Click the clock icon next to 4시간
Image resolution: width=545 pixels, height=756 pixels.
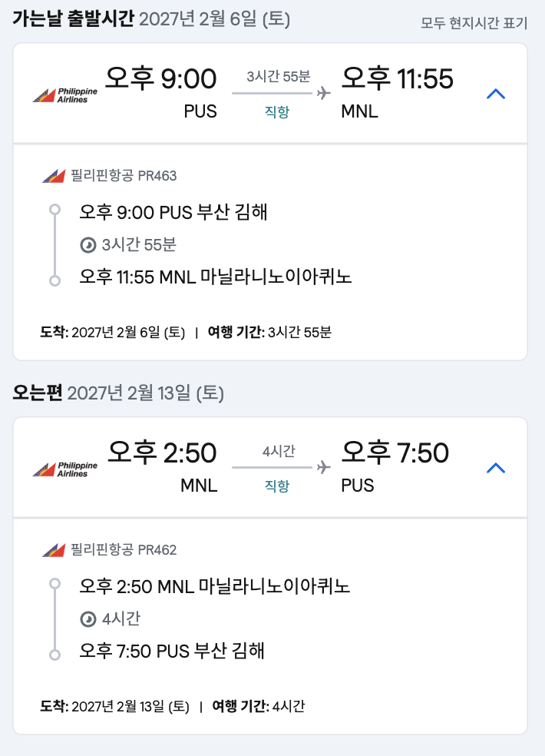[88, 619]
